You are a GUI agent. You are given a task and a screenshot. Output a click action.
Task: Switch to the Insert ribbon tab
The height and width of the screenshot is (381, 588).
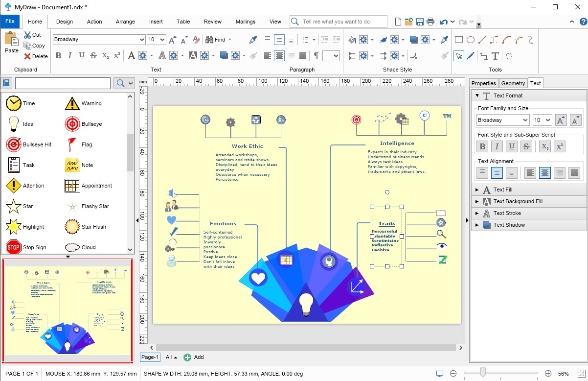pyautogui.click(x=156, y=22)
